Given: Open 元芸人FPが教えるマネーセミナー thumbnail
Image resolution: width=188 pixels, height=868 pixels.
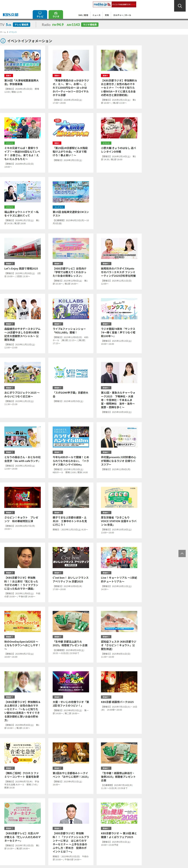Looking at the screenshot, I should point(23,813).
